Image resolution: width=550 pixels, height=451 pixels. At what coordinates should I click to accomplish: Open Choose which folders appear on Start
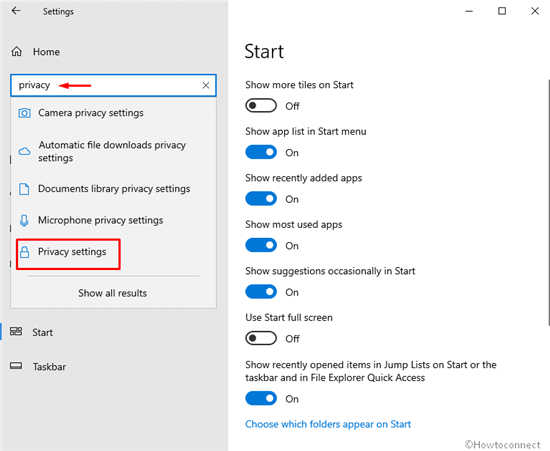(x=328, y=424)
